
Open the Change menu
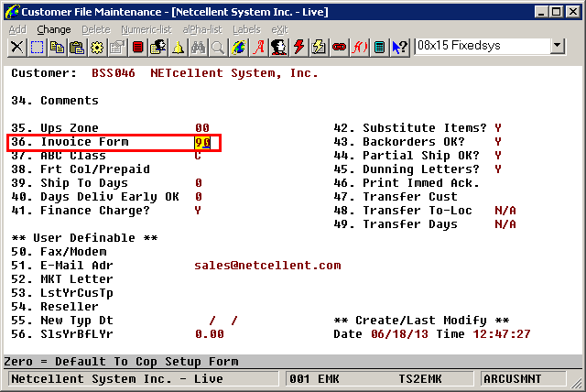pyautogui.click(x=54, y=29)
